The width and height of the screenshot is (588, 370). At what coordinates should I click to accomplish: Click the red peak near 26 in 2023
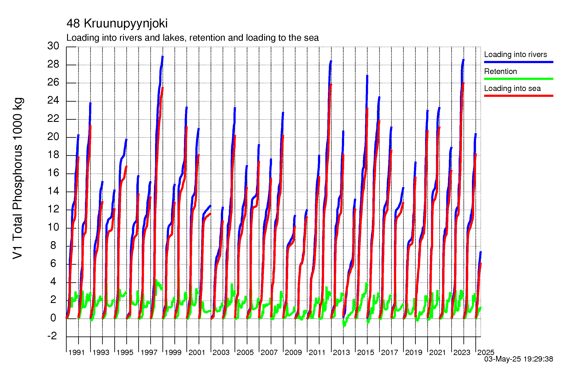pyautogui.click(x=463, y=84)
